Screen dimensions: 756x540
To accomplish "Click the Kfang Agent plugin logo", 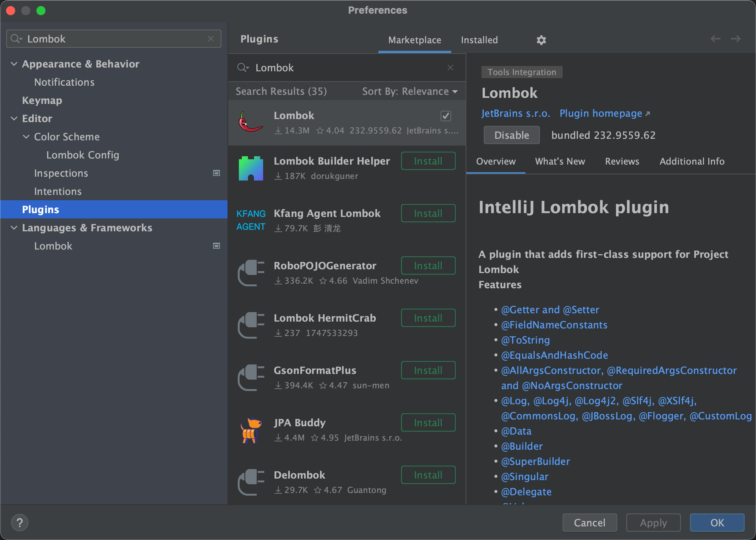I will 251,220.
